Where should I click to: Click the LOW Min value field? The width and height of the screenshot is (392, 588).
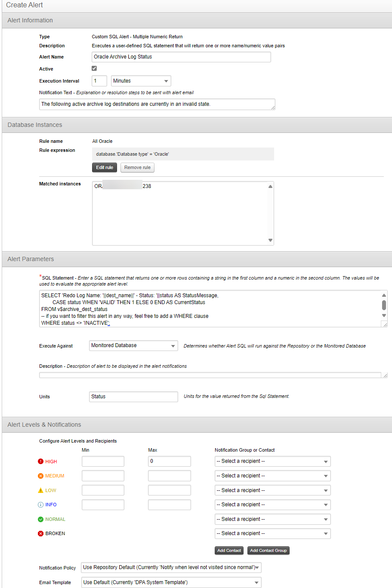[103, 490]
